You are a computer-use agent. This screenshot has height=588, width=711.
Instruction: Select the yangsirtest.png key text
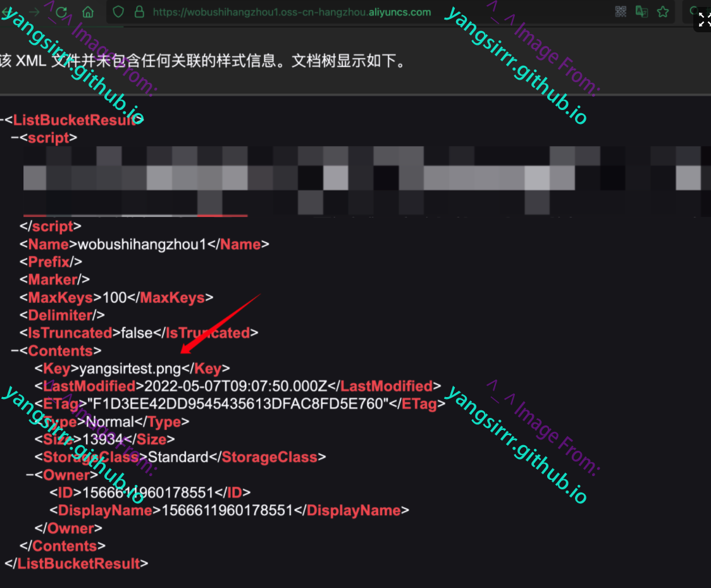(x=130, y=369)
